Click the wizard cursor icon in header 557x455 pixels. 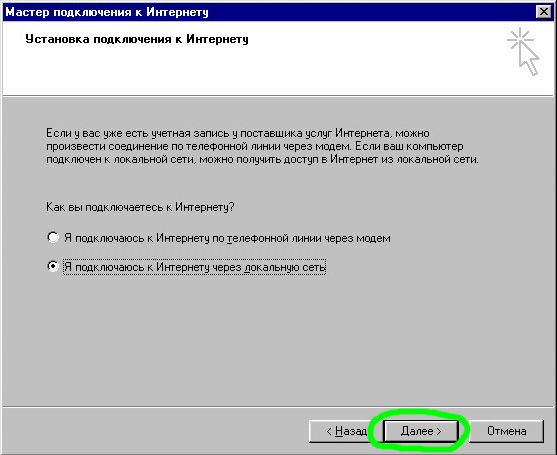[523, 52]
